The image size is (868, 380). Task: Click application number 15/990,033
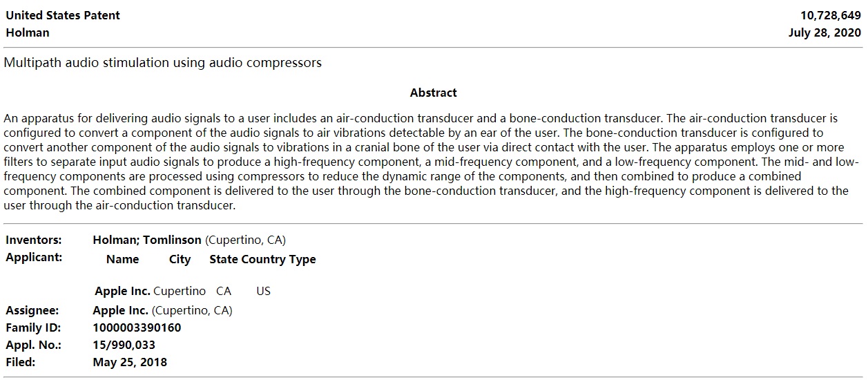124,345
